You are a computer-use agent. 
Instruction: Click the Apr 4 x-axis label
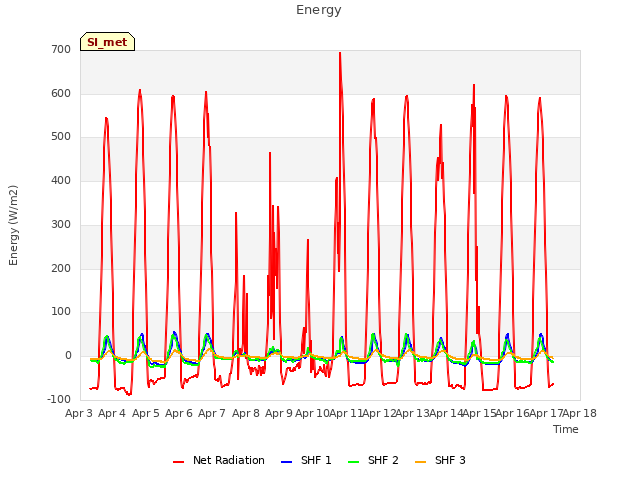[112, 413]
